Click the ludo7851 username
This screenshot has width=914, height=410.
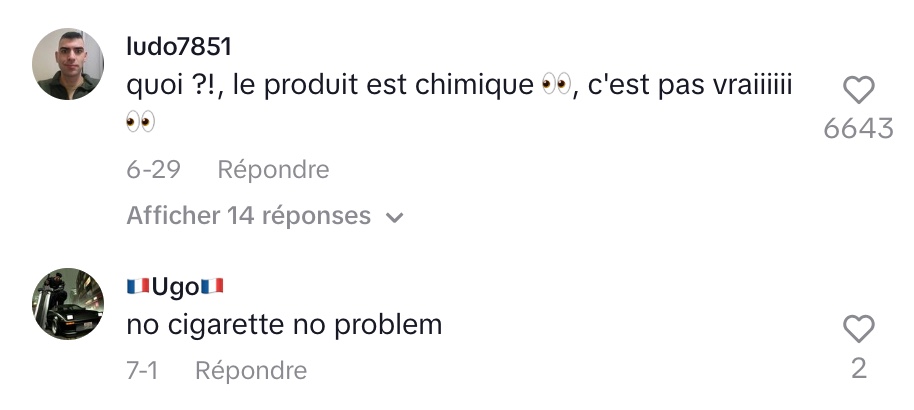pyautogui.click(x=179, y=47)
